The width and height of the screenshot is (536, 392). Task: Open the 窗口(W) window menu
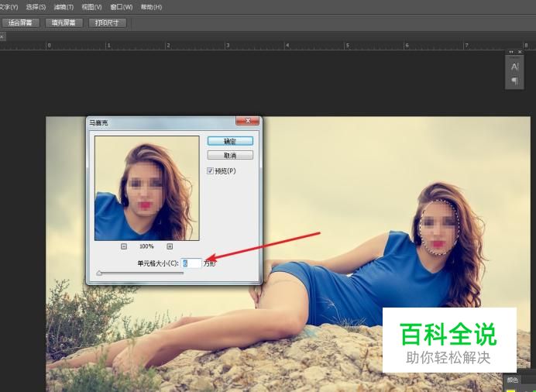pos(122,7)
